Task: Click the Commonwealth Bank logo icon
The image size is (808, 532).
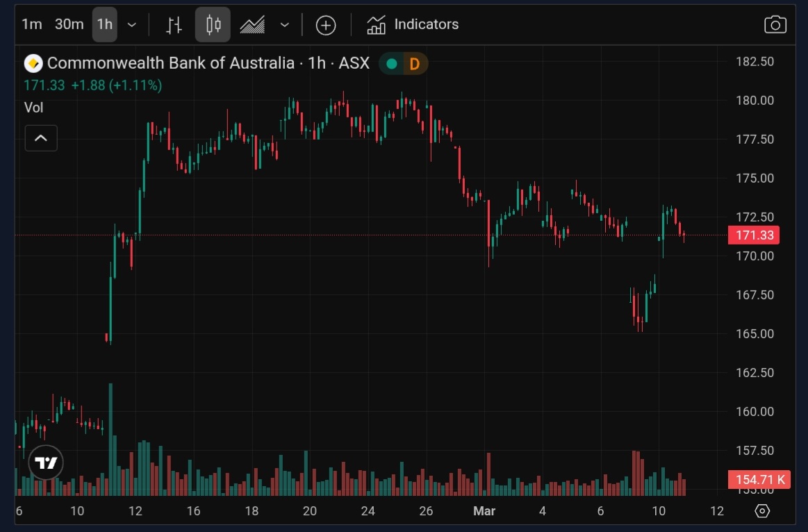Action: pos(33,64)
